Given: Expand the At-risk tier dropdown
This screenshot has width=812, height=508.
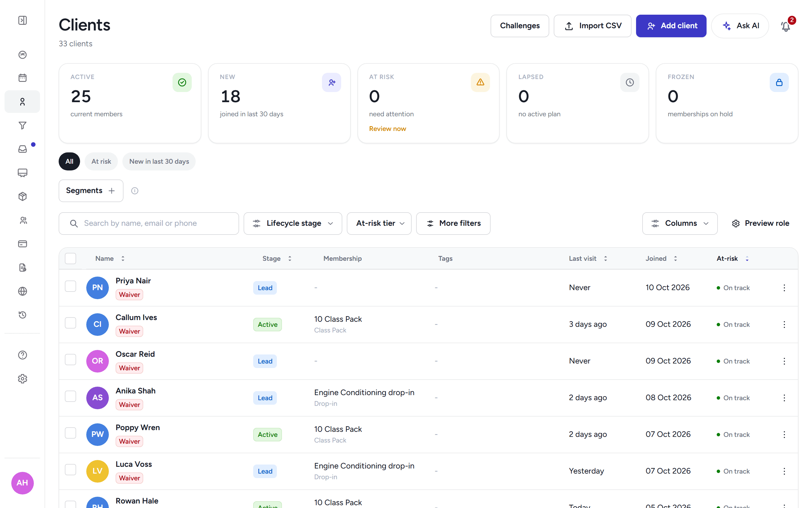Looking at the screenshot, I should click(379, 223).
